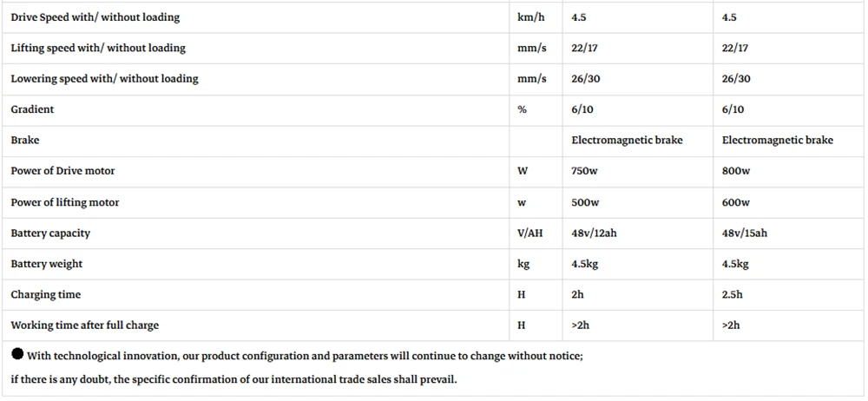The width and height of the screenshot is (868, 401).
Task: Click the technological innovation notice text
Action: coord(305,356)
